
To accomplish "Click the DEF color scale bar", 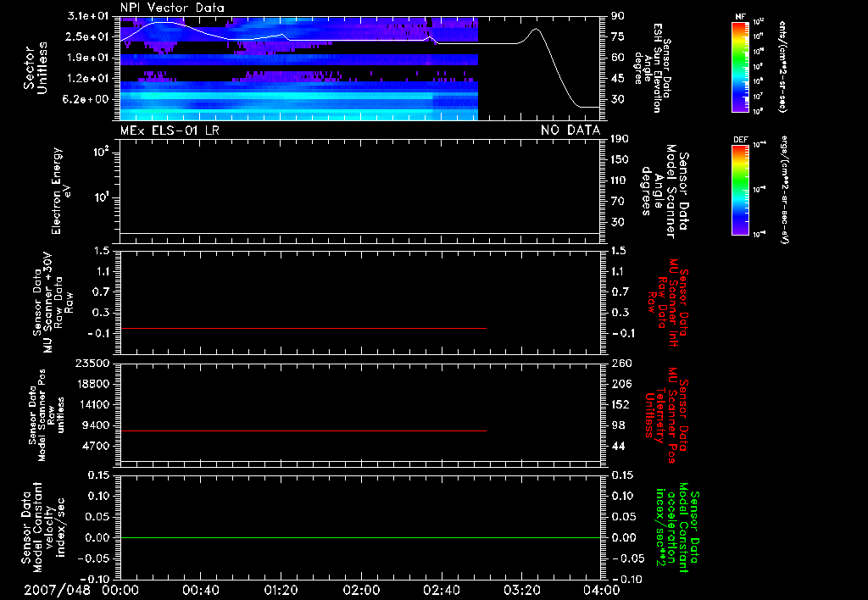I will [740, 190].
